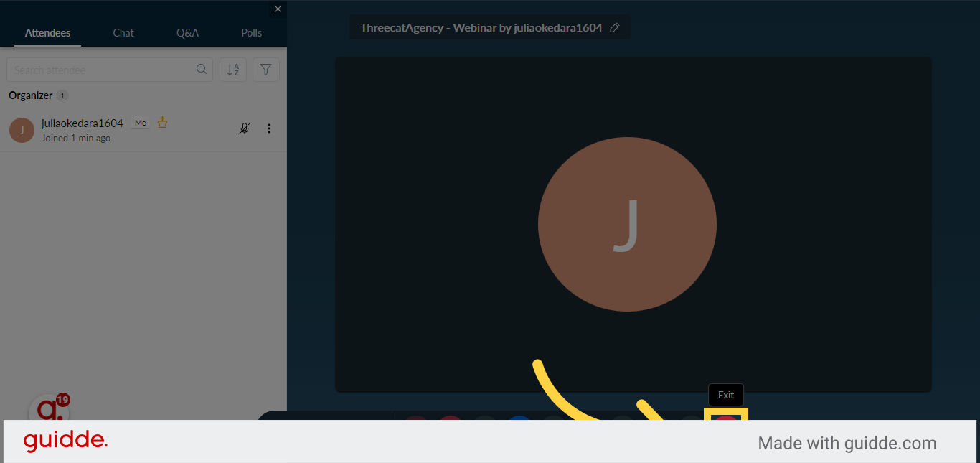The image size is (980, 463).
Task: Click the magnifier search icon
Action: tap(202, 70)
